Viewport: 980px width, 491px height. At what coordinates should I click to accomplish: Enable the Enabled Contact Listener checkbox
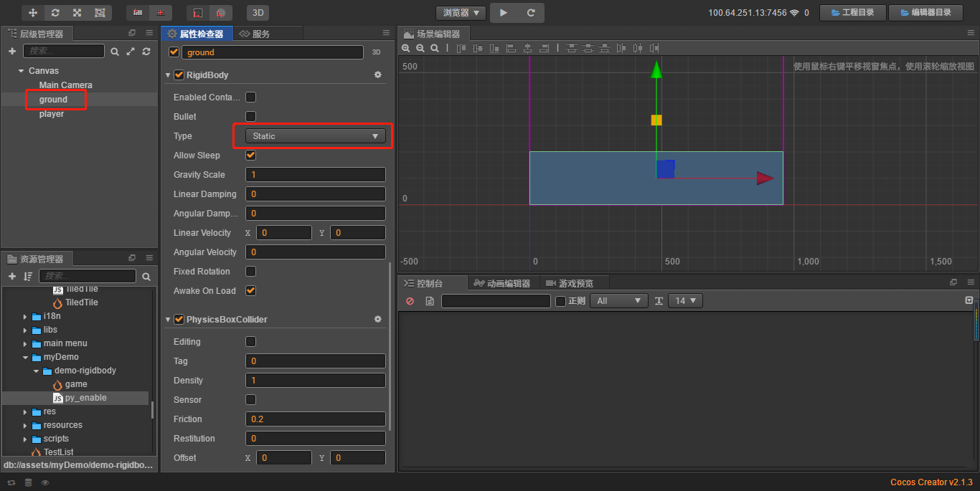pyautogui.click(x=251, y=97)
